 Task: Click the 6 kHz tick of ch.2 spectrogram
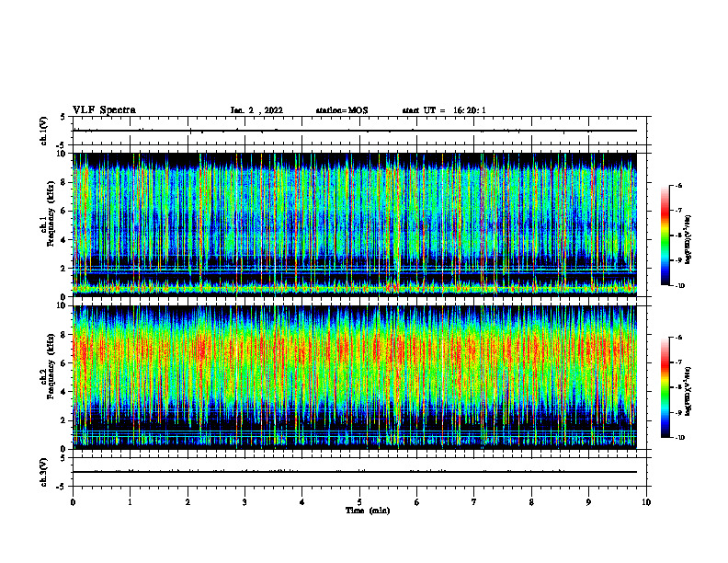pyautogui.click(x=65, y=363)
